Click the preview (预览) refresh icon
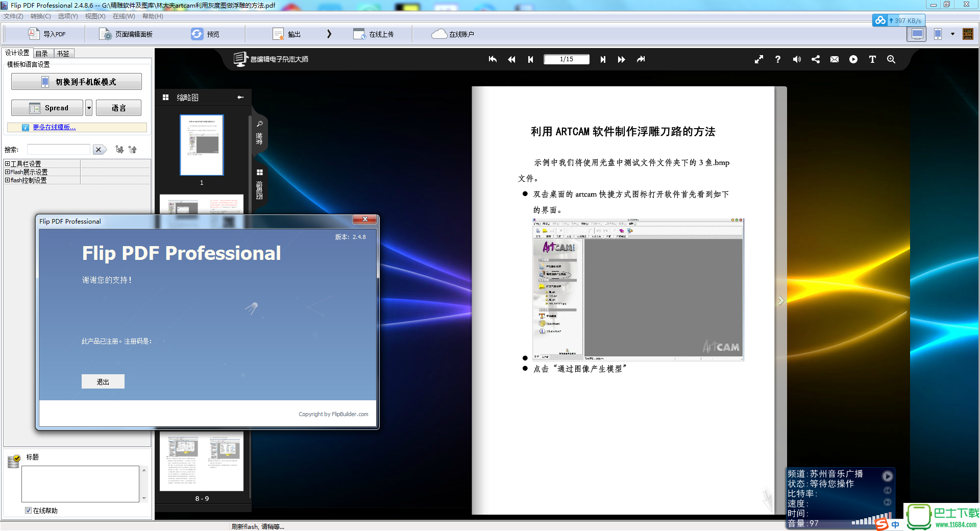Screen dimensions: 980x531 tap(197, 34)
